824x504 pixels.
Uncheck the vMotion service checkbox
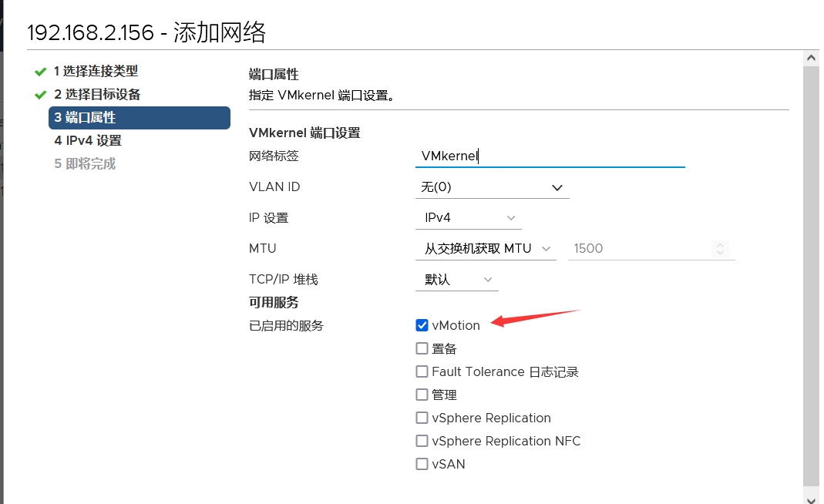click(422, 325)
